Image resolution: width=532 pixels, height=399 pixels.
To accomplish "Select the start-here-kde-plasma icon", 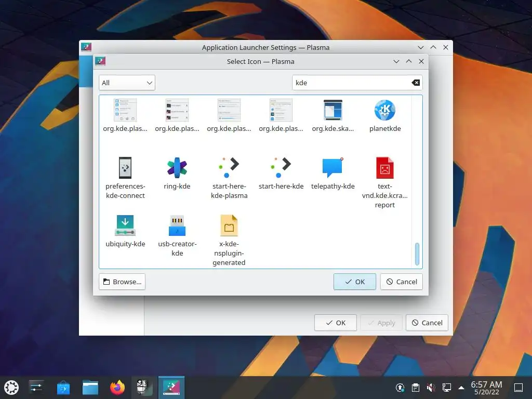I will (x=229, y=168).
